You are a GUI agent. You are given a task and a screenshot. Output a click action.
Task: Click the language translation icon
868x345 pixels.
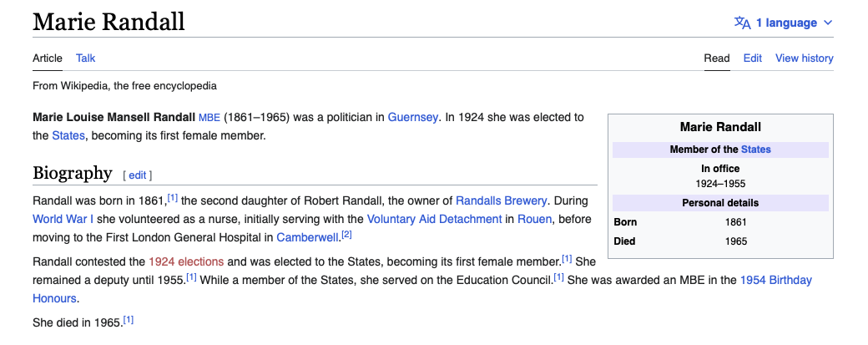click(x=742, y=23)
